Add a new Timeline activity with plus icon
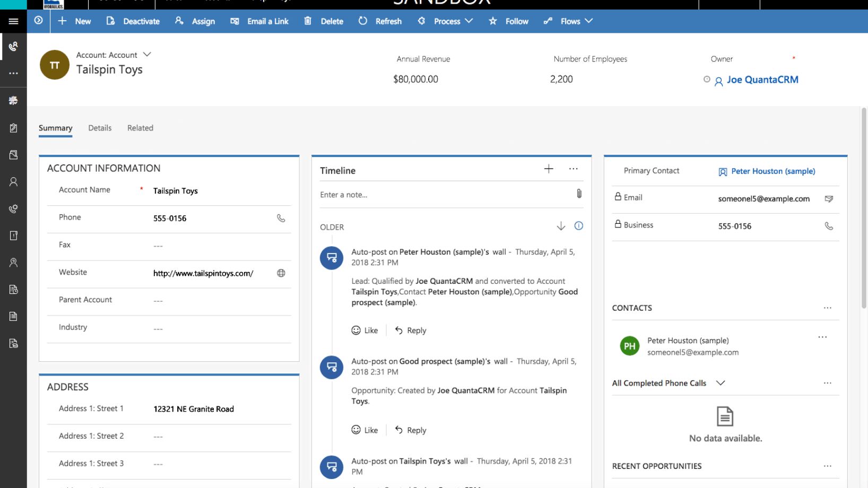868x488 pixels. (549, 169)
